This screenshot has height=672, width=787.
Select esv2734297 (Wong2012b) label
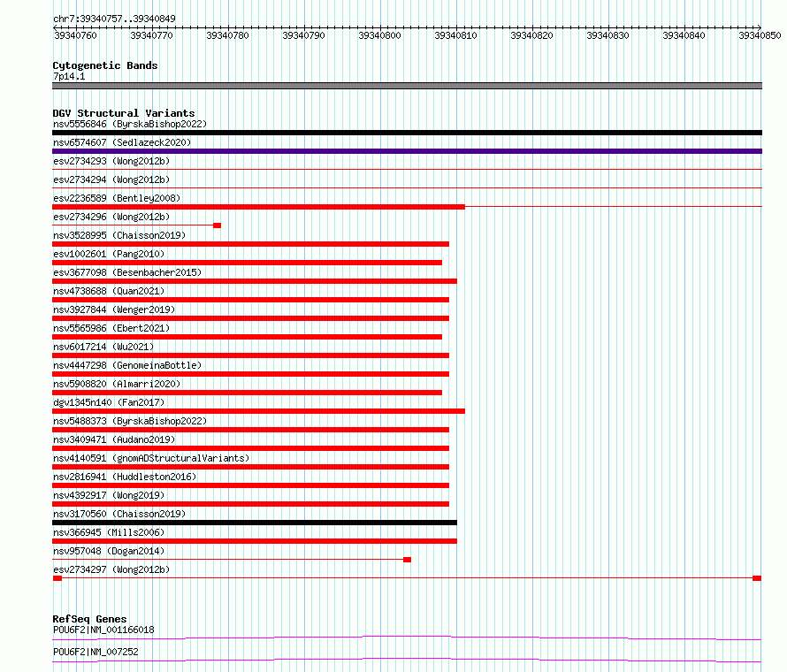click(x=111, y=569)
